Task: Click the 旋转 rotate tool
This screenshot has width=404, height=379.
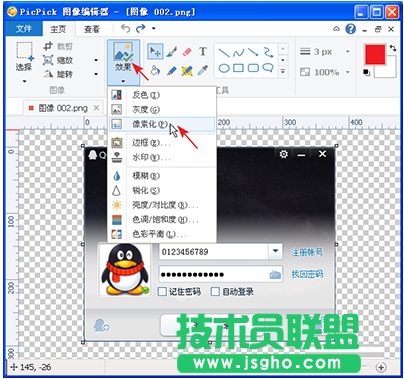Action: point(58,74)
